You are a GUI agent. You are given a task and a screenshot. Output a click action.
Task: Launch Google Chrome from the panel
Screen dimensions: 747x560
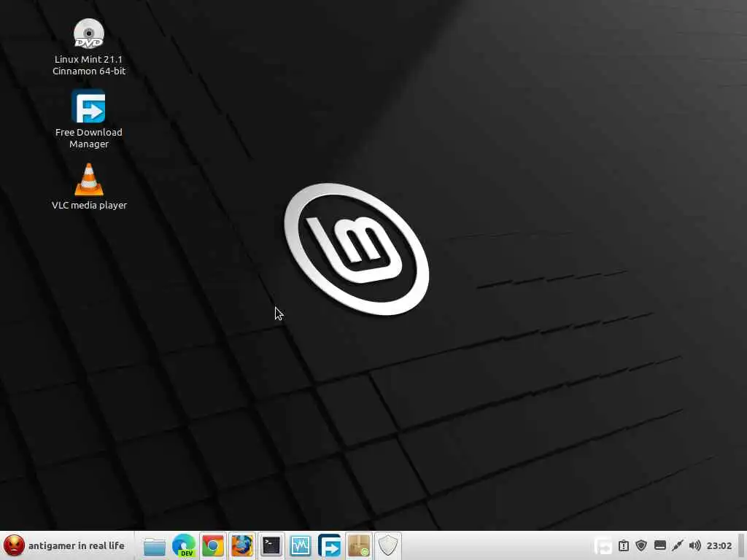coord(213,545)
